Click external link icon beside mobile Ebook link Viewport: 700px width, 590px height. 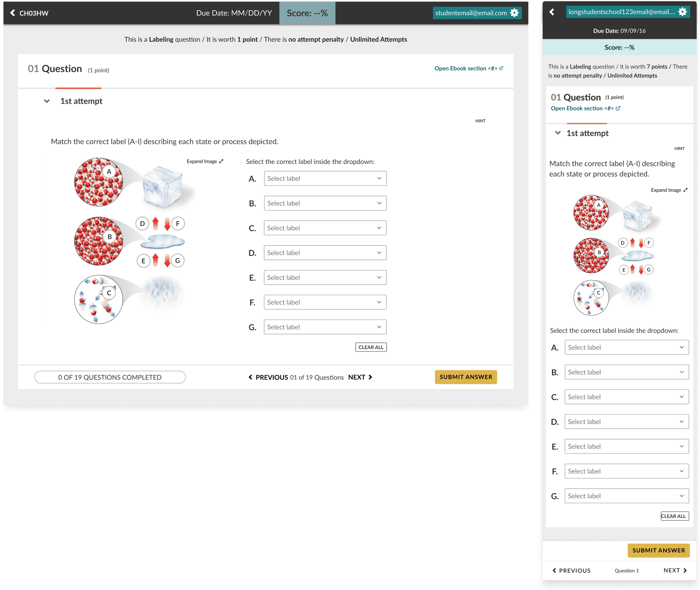pyautogui.click(x=618, y=108)
